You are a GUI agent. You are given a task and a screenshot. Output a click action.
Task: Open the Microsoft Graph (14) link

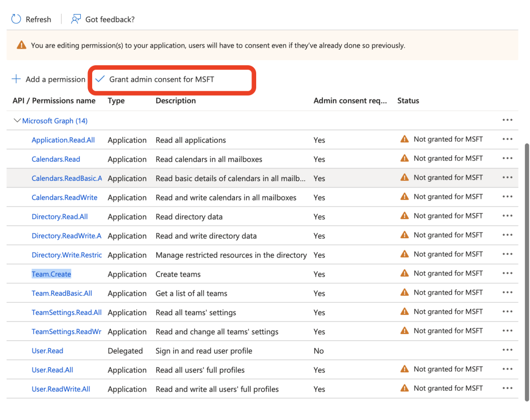[x=55, y=121]
